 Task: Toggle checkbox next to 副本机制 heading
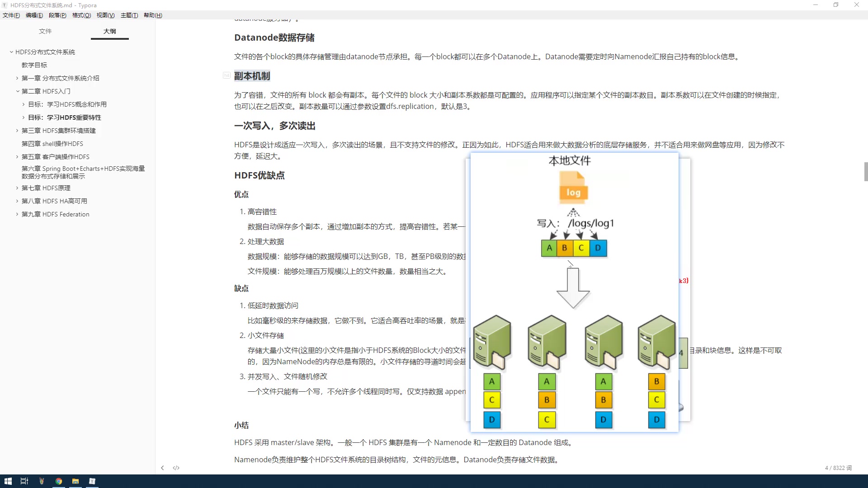coord(226,75)
